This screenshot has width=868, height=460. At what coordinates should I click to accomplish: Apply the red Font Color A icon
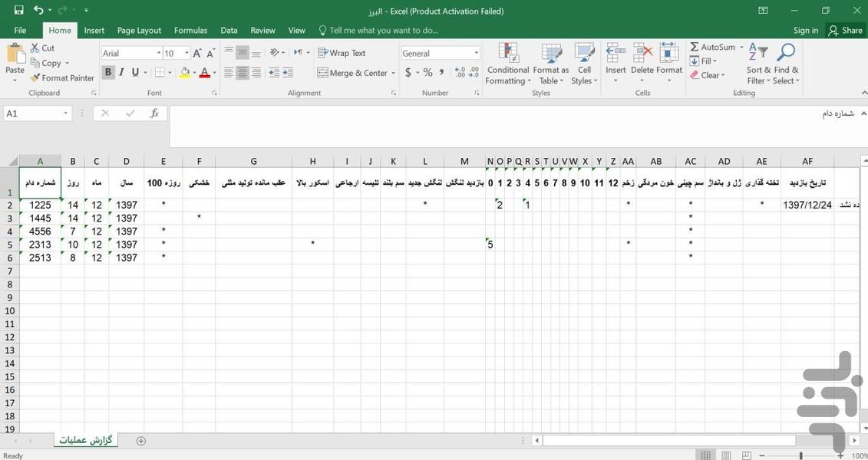pos(204,72)
